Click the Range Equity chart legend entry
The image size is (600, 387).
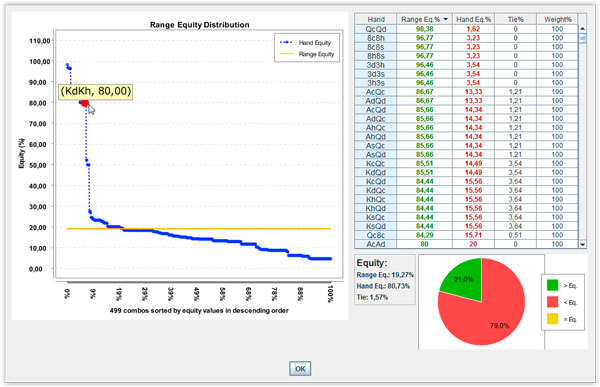tap(307, 54)
